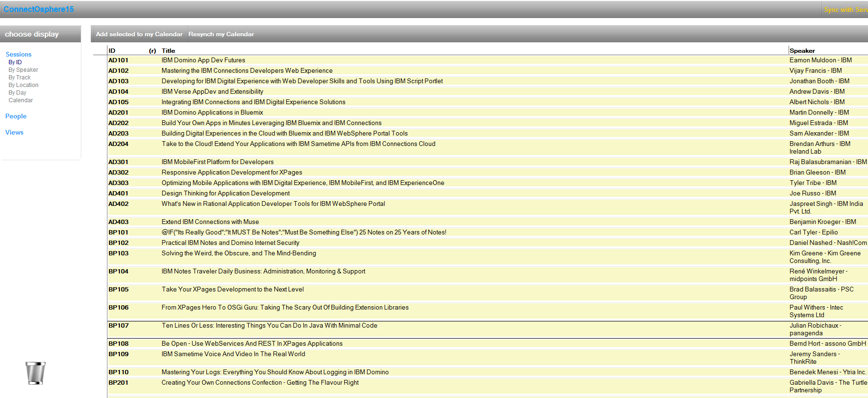Image resolution: width=868 pixels, height=398 pixels.
Task: Open the People section
Action: tap(16, 116)
